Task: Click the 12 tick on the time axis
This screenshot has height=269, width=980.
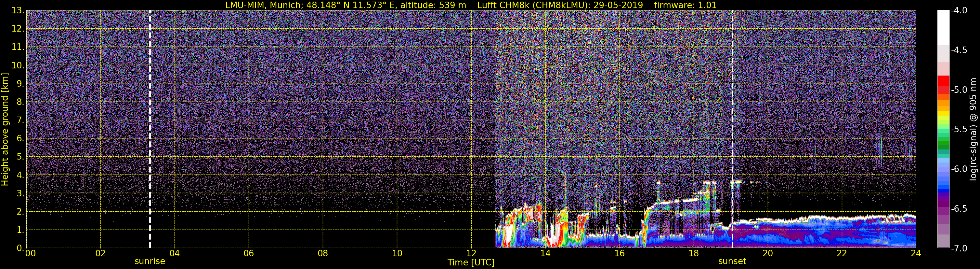Action: (x=471, y=254)
